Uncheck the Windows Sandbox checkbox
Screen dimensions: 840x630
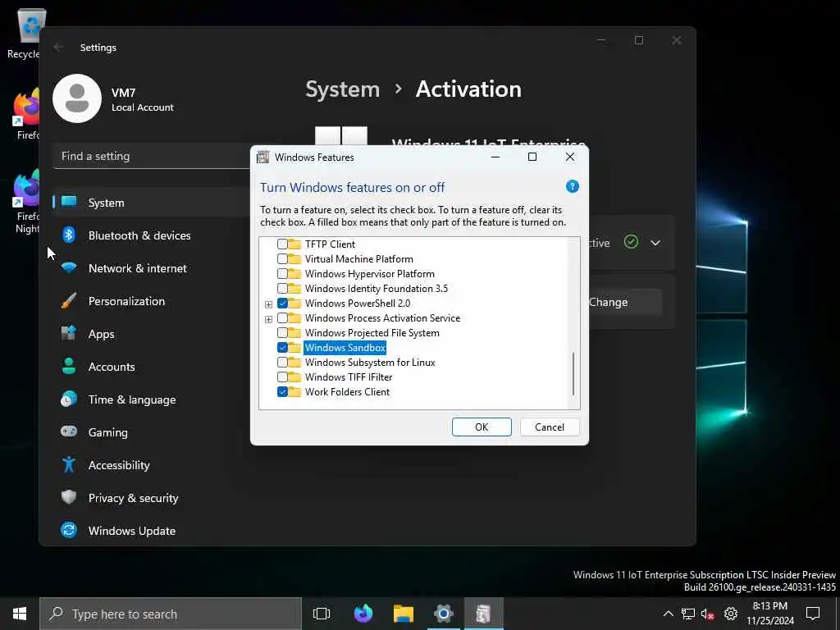click(x=282, y=347)
